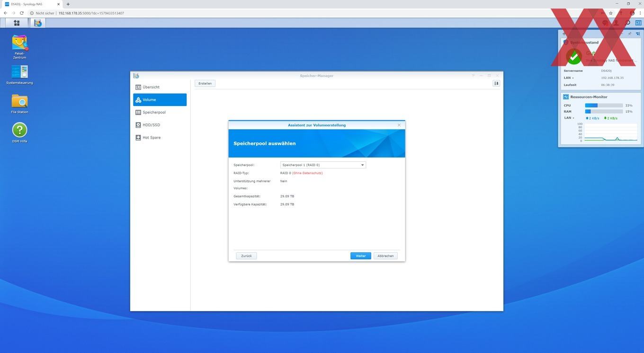Click the 'Speicherpool auswählen' heading
This screenshot has height=353, width=644.
pos(265,143)
